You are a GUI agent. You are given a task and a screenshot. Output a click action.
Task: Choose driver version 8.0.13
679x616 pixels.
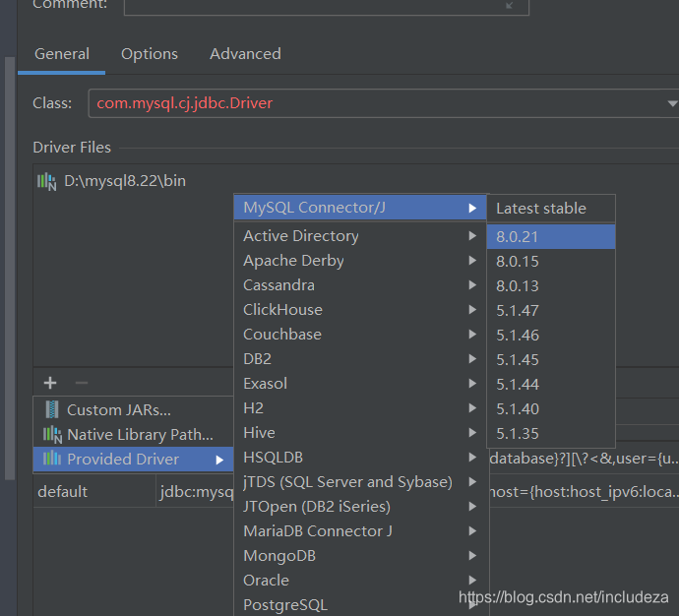point(551,286)
